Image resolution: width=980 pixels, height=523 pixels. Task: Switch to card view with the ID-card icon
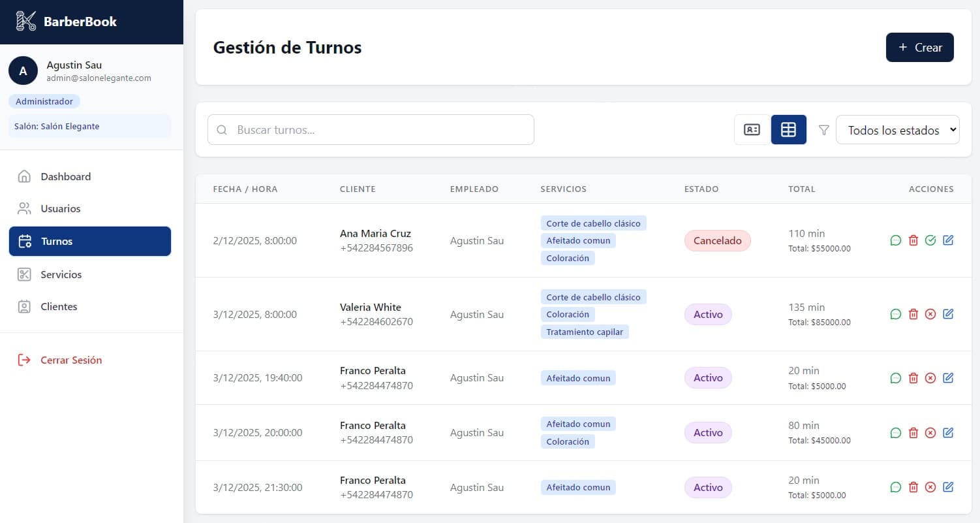(752, 129)
